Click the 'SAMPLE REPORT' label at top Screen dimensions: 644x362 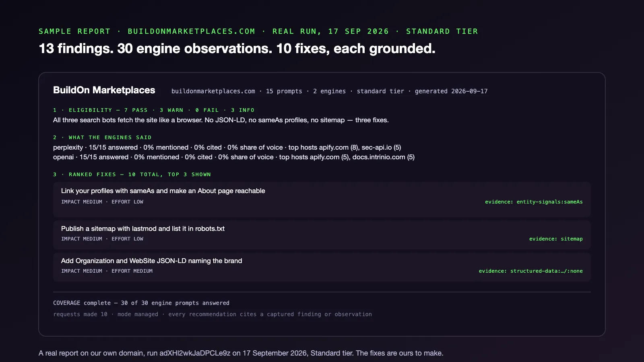point(74,31)
